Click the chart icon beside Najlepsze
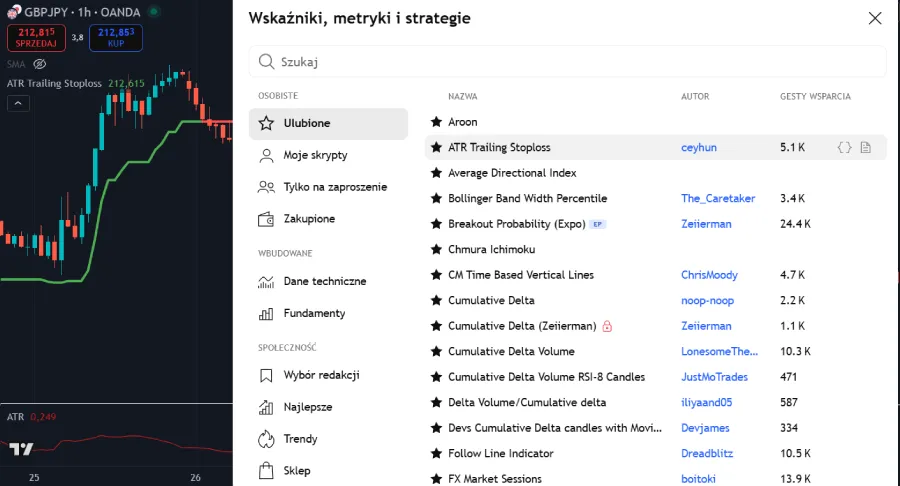 (266, 407)
